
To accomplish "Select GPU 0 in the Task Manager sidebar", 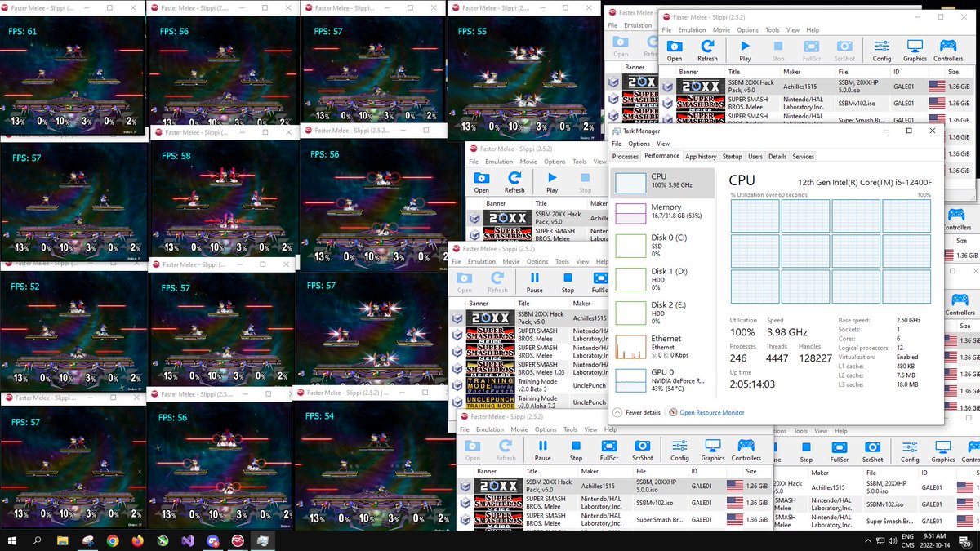I will coord(664,382).
